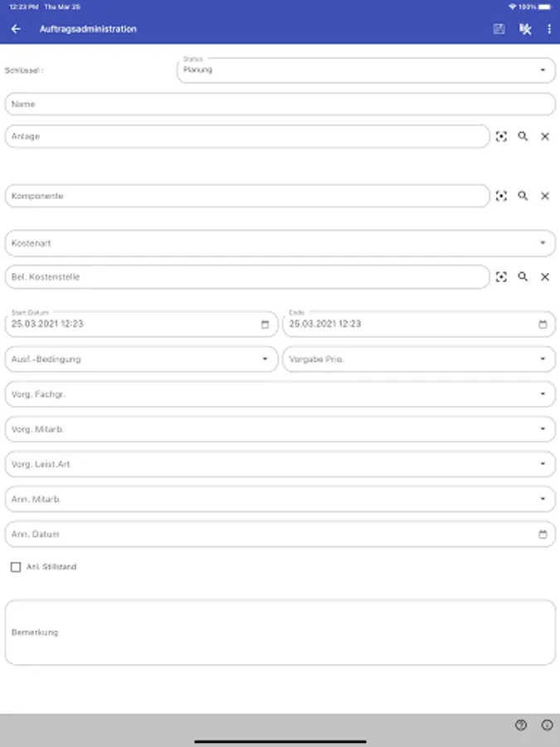Search for an Anlage with magnifier icon
The width and height of the screenshot is (560, 747).
click(523, 137)
